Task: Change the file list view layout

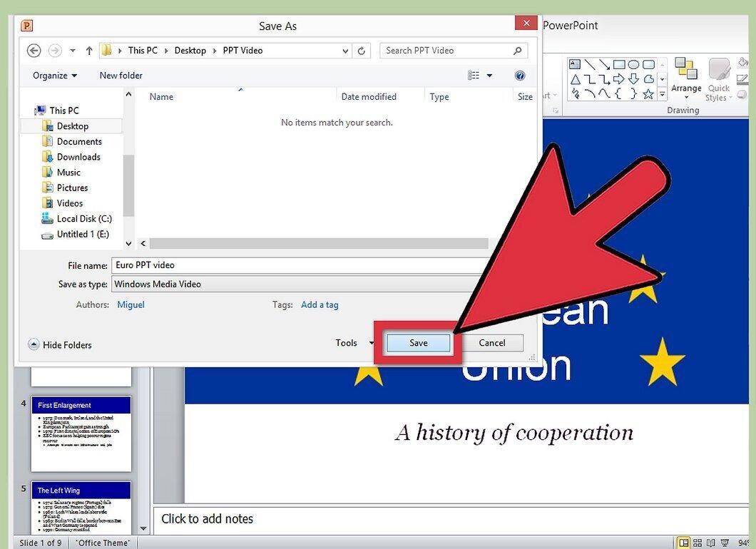Action: coord(474,75)
